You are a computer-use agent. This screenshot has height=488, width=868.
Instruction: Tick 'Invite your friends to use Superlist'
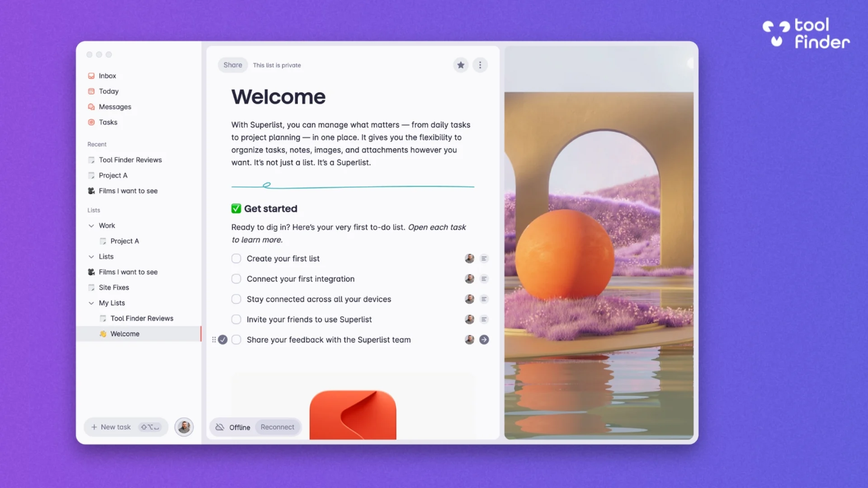[236, 319]
